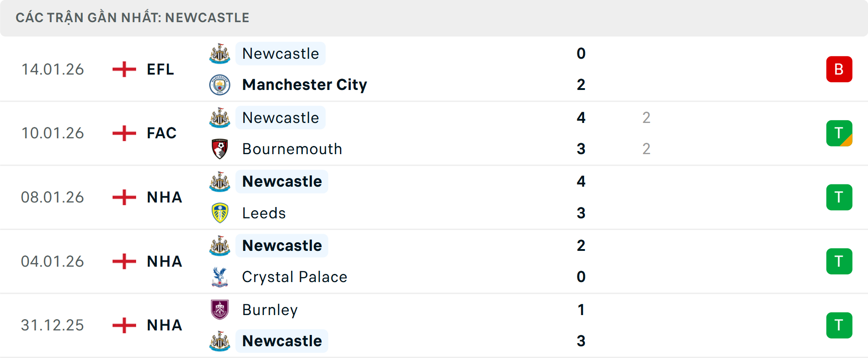The width and height of the screenshot is (868, 358).
Task: Click the England flag beside FAC
Action: point(123,133)
